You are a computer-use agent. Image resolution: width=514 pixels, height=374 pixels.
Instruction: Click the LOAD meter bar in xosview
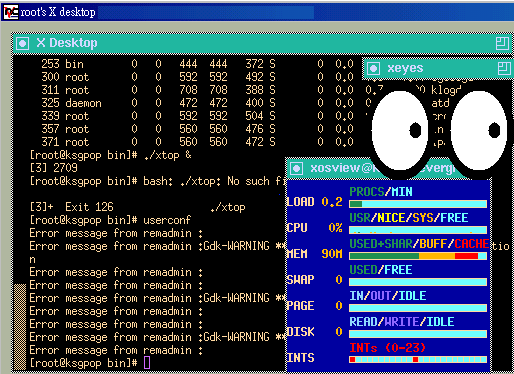click(418, 204)
